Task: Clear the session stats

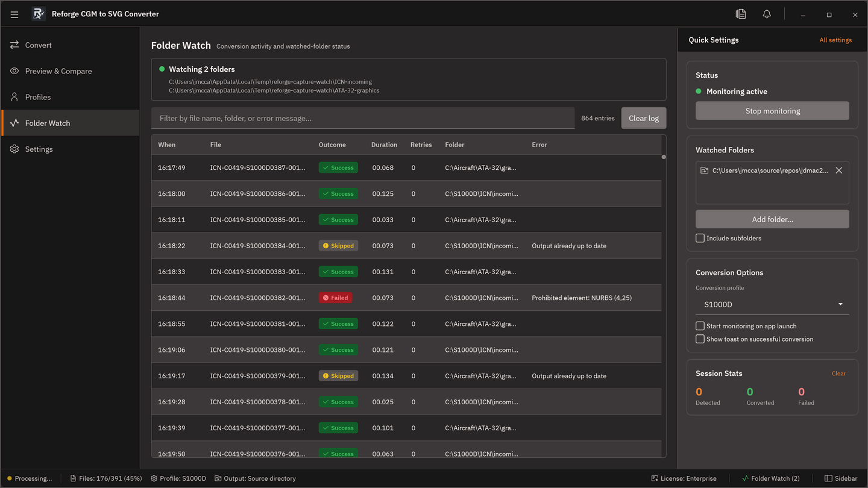Action: pos(838,374)
